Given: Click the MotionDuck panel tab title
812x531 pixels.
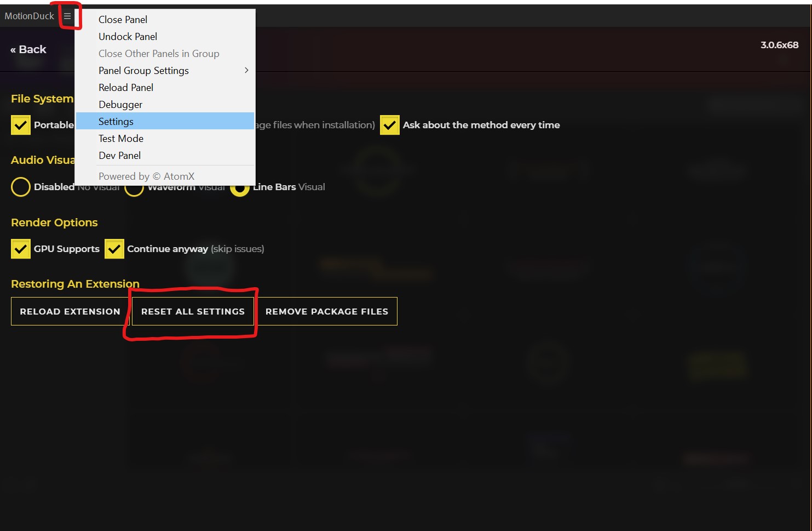Looking at the screenshot, I should [30, 16].
